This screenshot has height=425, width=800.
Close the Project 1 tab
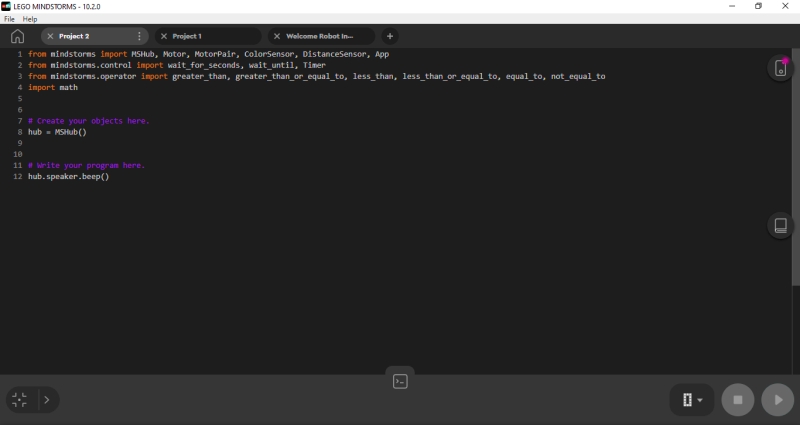(x=164, y=36)
